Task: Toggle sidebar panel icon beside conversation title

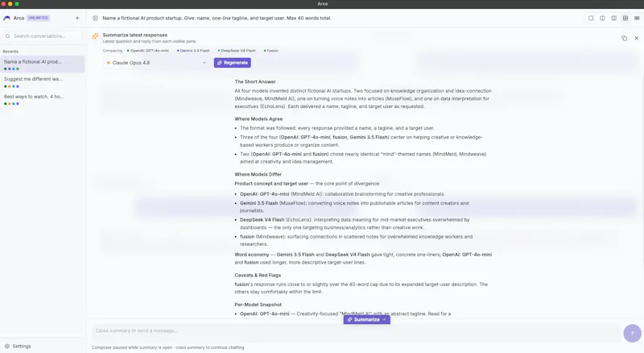Action: tap(95, 18)
